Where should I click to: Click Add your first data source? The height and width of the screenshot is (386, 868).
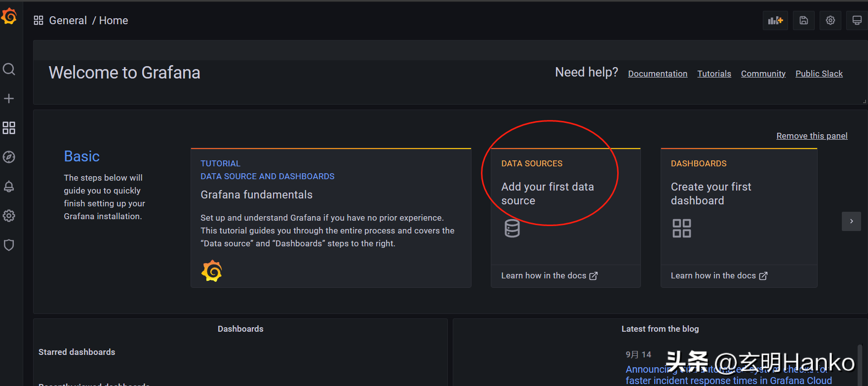pyautogui.click(x=548, y=193)
